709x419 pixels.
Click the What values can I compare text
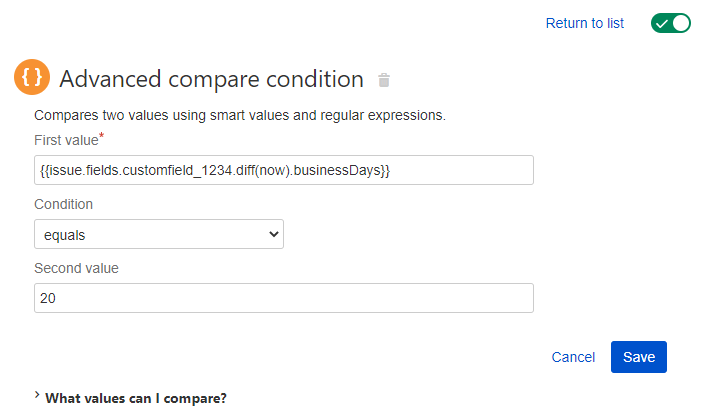pos(136,398)
